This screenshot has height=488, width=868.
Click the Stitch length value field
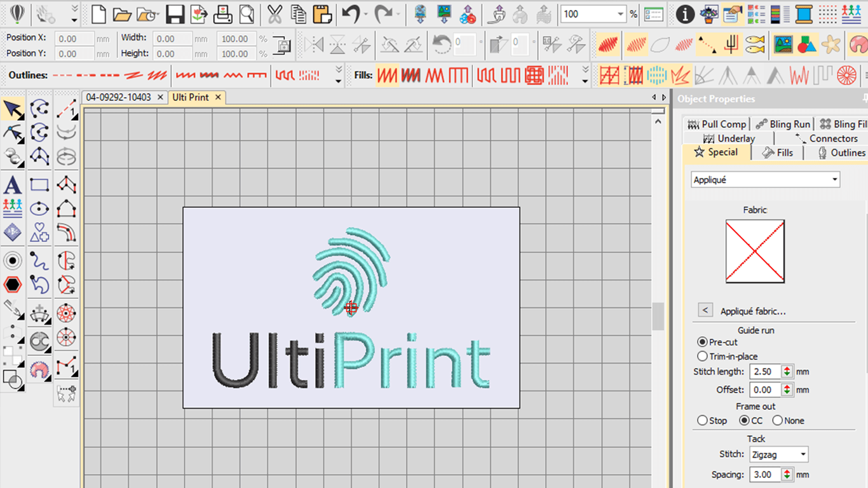pyautogui.click(x=765, y=372)
